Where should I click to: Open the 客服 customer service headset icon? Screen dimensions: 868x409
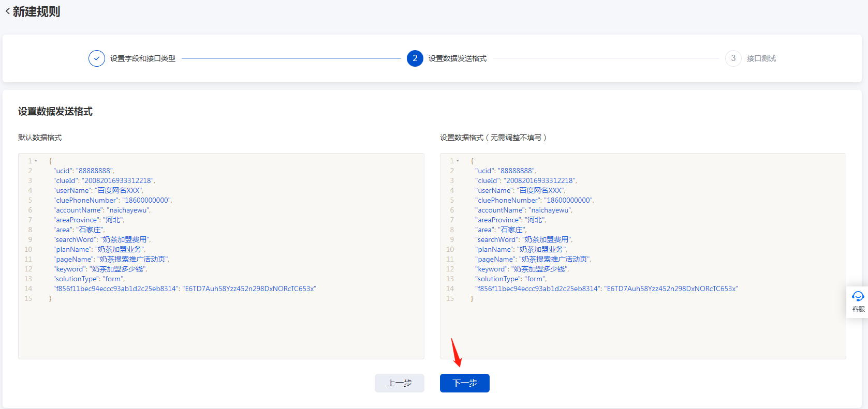pyautogui.click(x=858, y=297)
